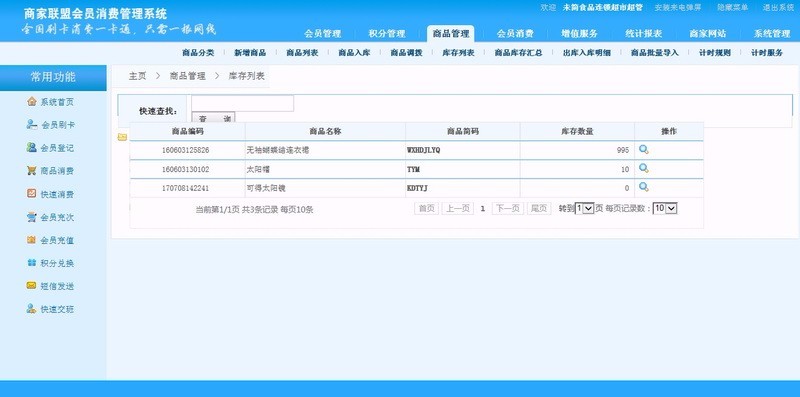Click the yellow folder icon beside table
Viewport: 800px width, 397px height.
[122, 137]
